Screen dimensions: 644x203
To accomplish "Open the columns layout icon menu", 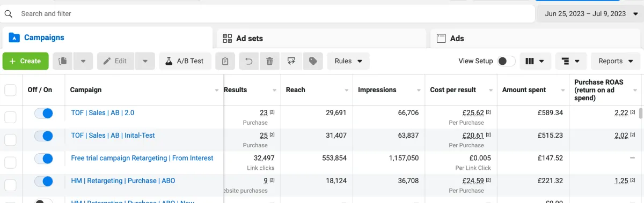I will tap(535, 61).
